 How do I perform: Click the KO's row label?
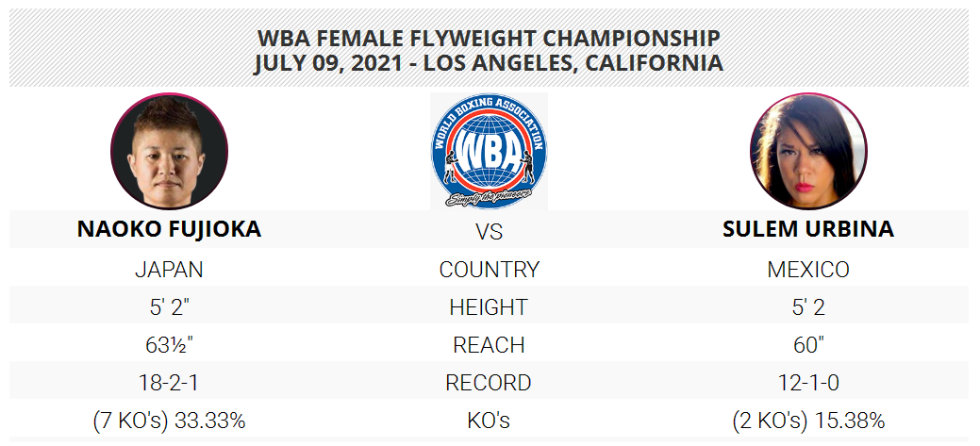[x=489, y=421]
